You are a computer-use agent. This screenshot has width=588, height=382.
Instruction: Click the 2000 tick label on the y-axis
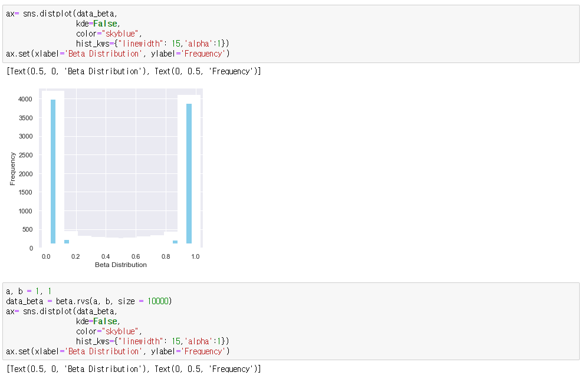pos(25,173)
